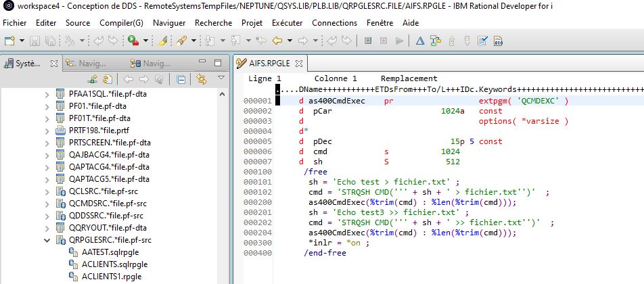Expand the QDDSSRC.*file.pf-src node

coord(47,216)
